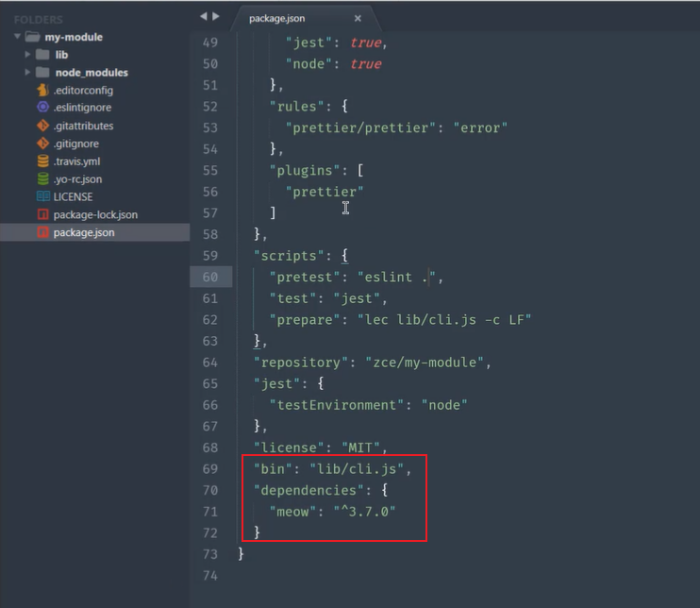This screenshot has height=608, width=700.
Task: Click the "plugins" key on line 55
Action: point(305,171)
